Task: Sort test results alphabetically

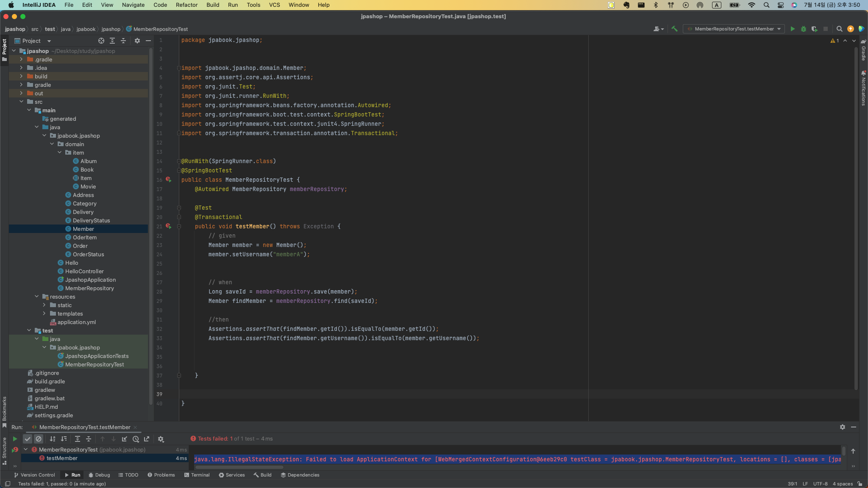Action: click(x=53, y=439)
